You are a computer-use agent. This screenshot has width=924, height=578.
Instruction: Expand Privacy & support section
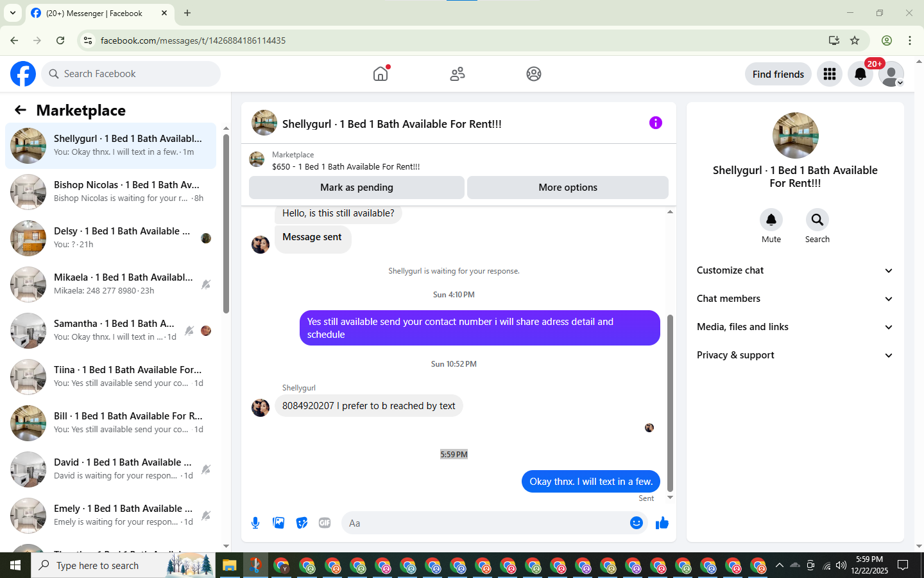tap(795, 355)
